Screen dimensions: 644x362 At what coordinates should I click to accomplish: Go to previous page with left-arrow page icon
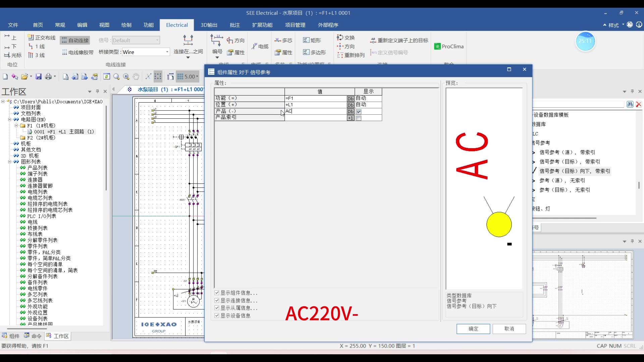(x=75, y=77)
